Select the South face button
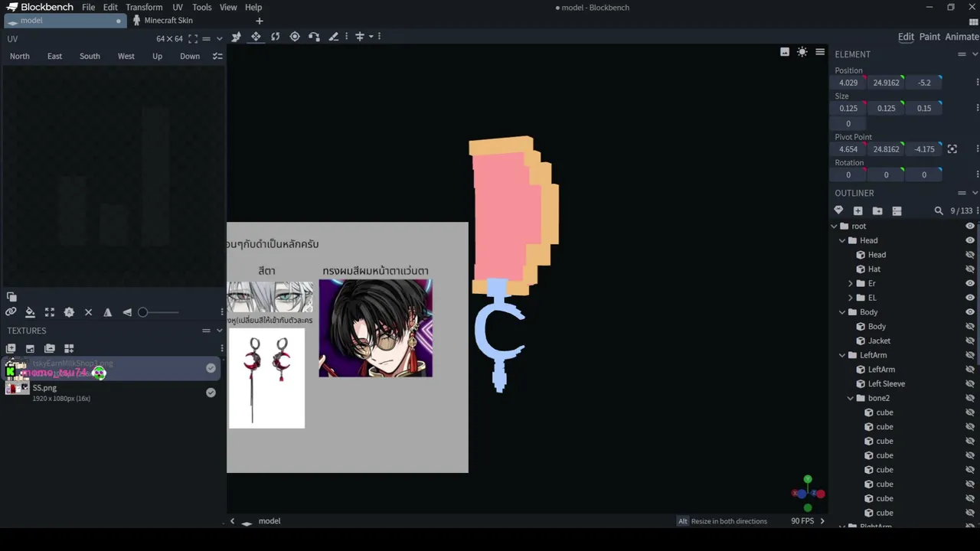Viewport: 980px width, 551px height. 90,57
